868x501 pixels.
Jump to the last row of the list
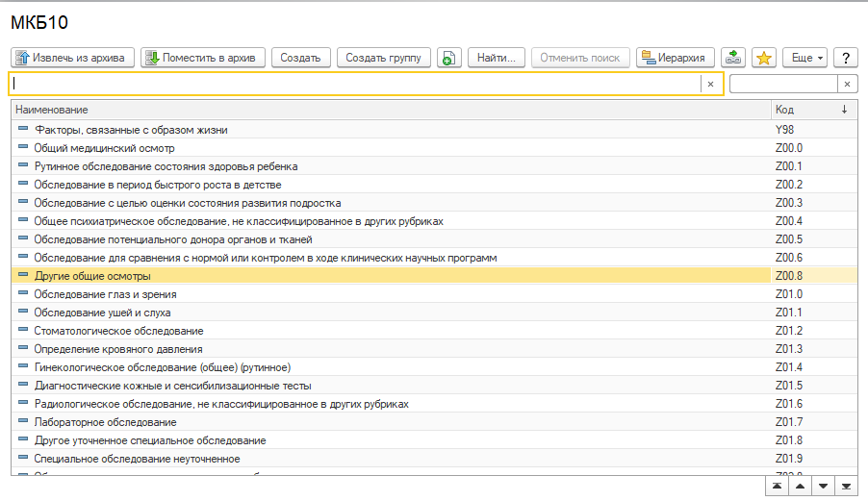pyautogui.click(x=846, y=487)
